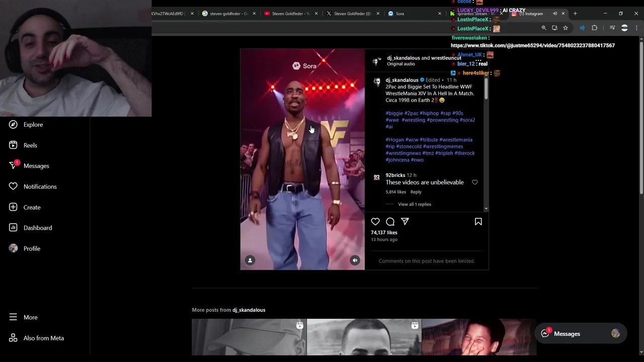Viewport: 644px width, 362px height.
Task: Expand Also from Meta
Action: tap(36, 338)
